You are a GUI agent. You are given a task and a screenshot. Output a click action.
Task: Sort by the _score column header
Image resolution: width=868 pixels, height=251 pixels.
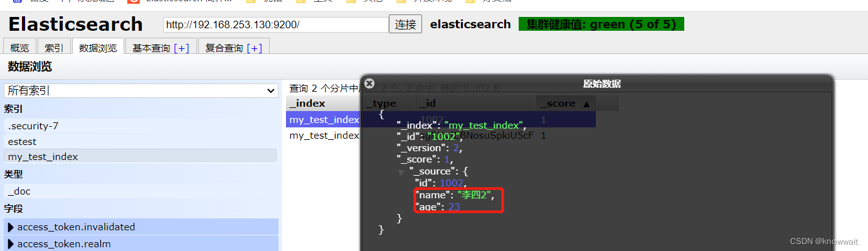coord(566,104)
